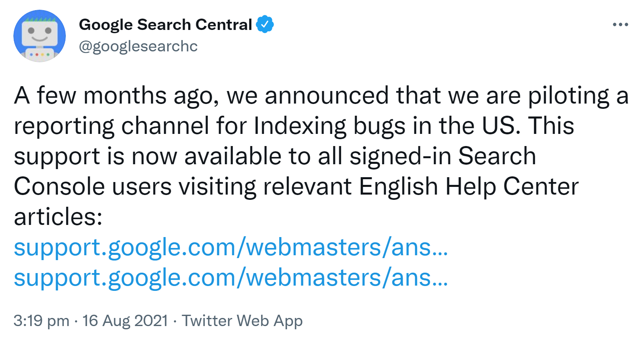644x339 pixels.
Task: Click the @googlesearchc handle
Action: [139, 46]
